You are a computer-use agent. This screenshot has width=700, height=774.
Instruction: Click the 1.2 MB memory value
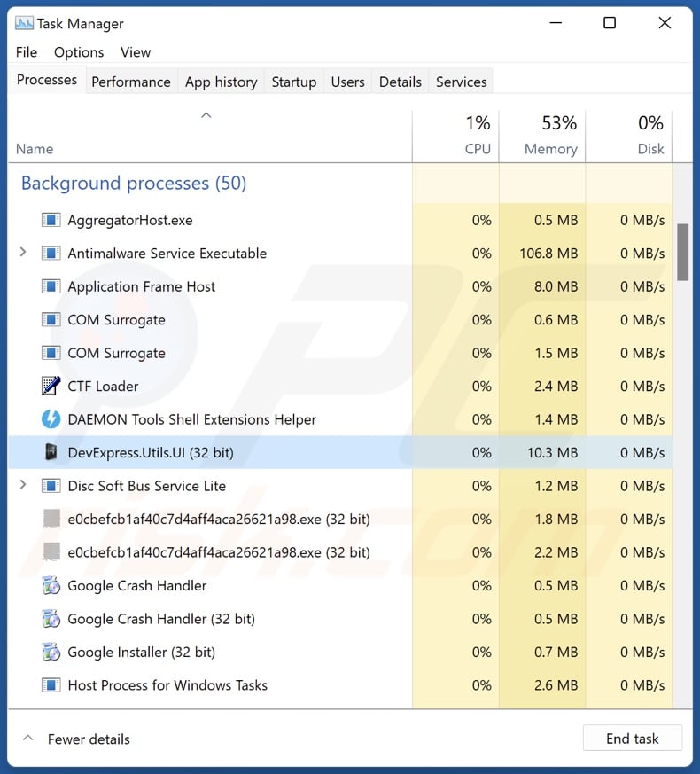[556, 486]
